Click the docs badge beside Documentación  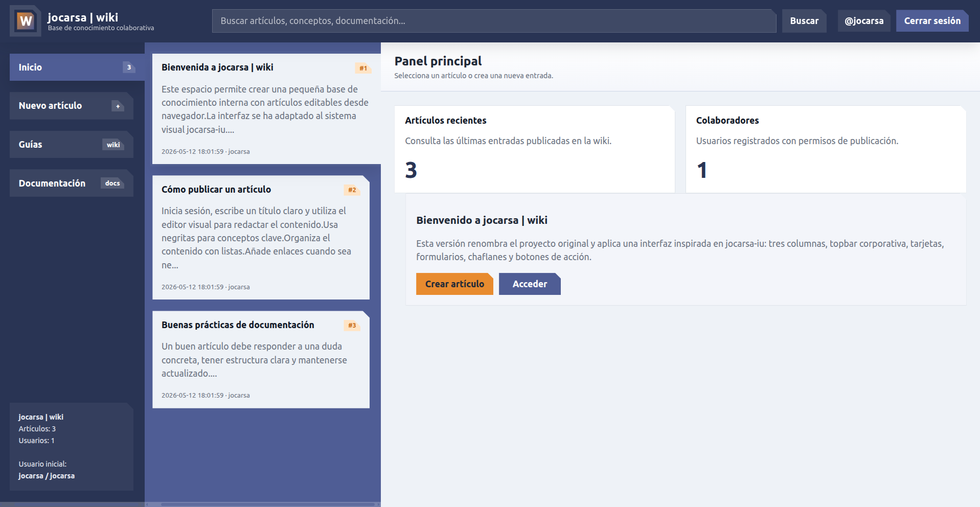112,183
